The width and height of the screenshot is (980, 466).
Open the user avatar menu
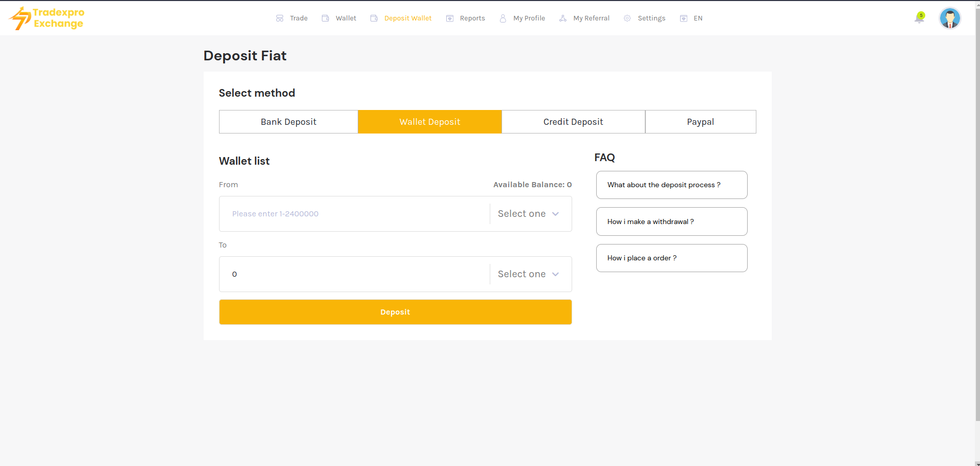point(950,18)
